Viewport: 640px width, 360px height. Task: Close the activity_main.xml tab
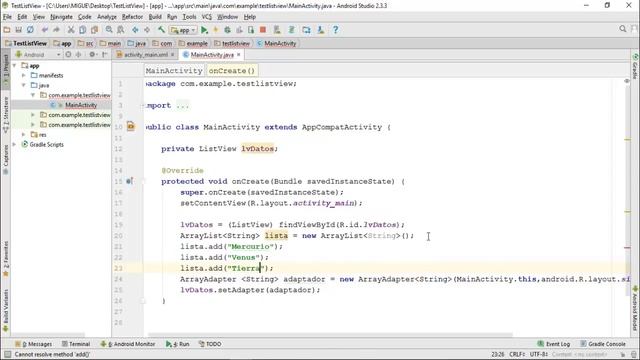pyautogui.click(x=172, y=55)
